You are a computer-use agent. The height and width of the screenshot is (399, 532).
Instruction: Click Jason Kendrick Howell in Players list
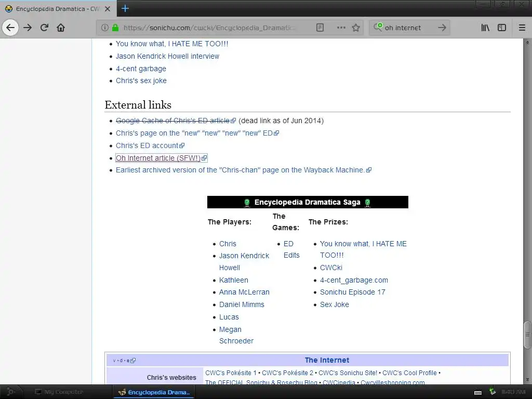244,262
